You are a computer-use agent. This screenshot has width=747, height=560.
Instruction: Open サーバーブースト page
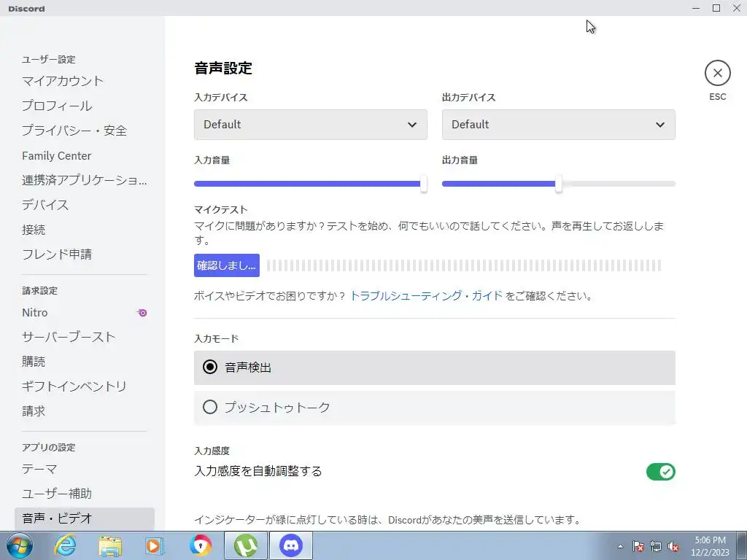85,337
